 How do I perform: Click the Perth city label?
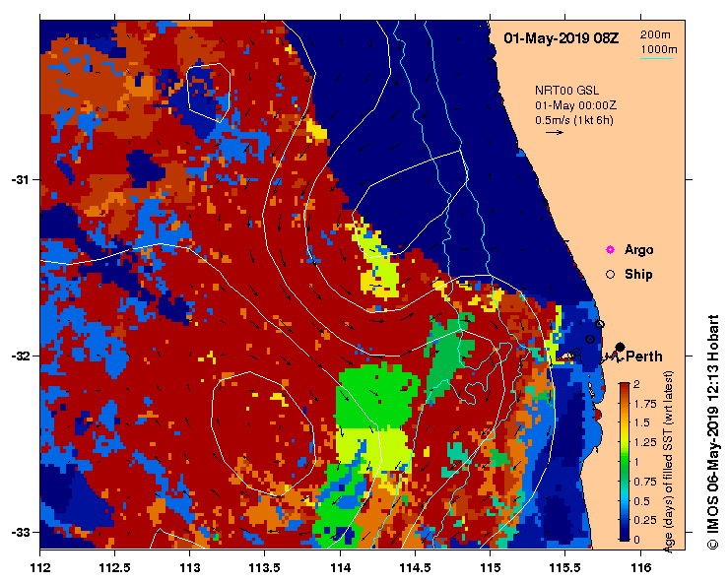644,356
